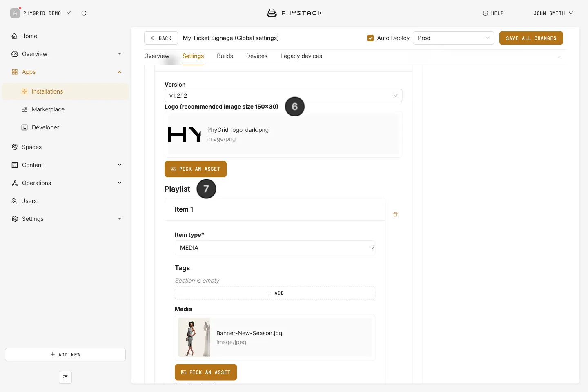This screenshot has height=392, width=588.
Task: Pick an asset for the playlist Media
Action: (x=206, y=372)
